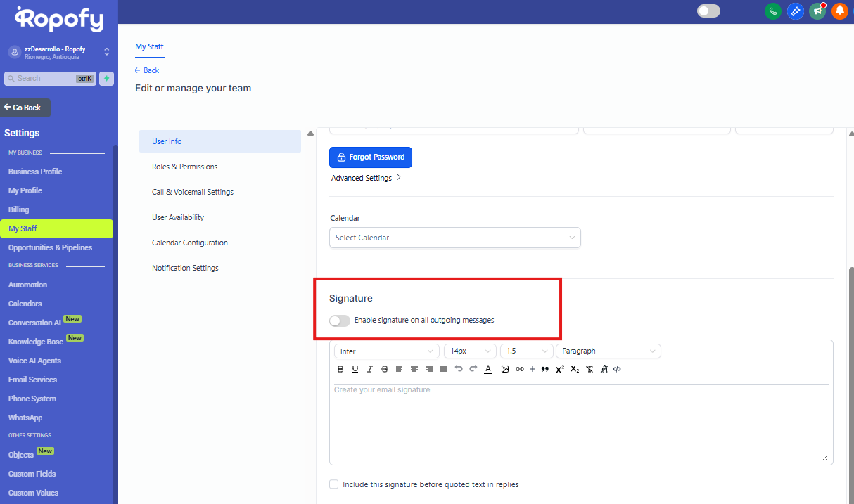Viewport: 854px width, 504px height.
Task: Open the Select Calendar dropdown
Action: click(454, 238)
